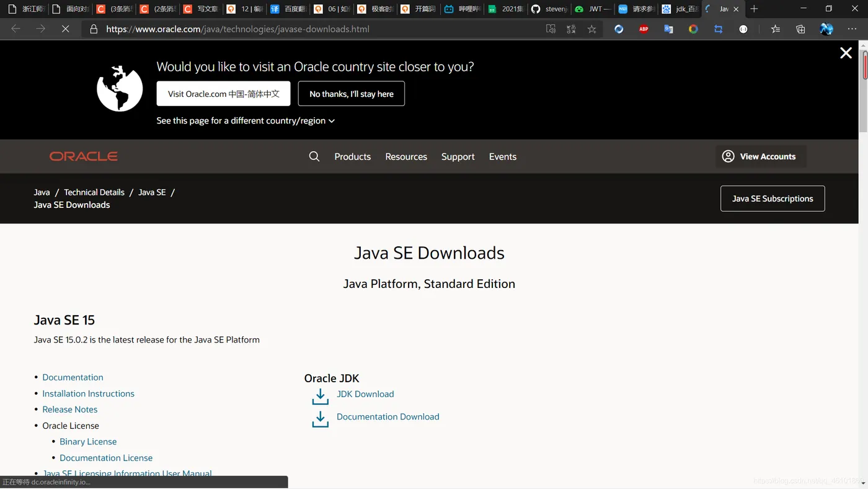The image size is (868, 489).
Task: Open the Products menu
Action: 353,156
